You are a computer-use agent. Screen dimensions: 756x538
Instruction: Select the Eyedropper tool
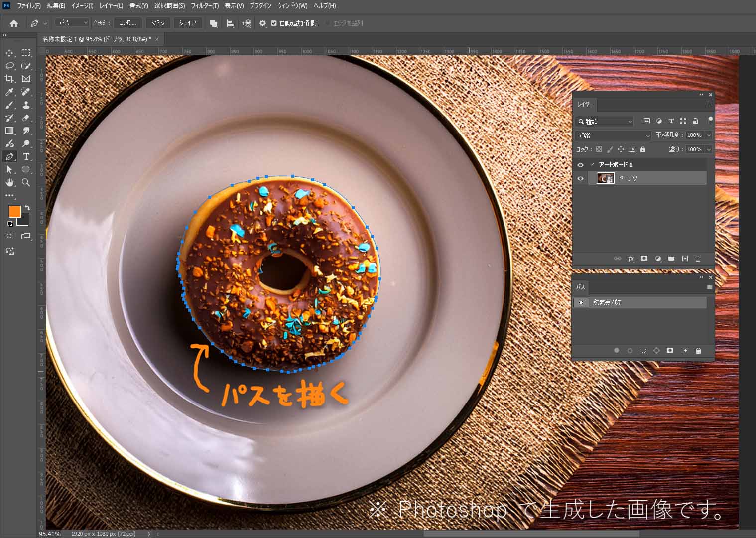point(9,92)
